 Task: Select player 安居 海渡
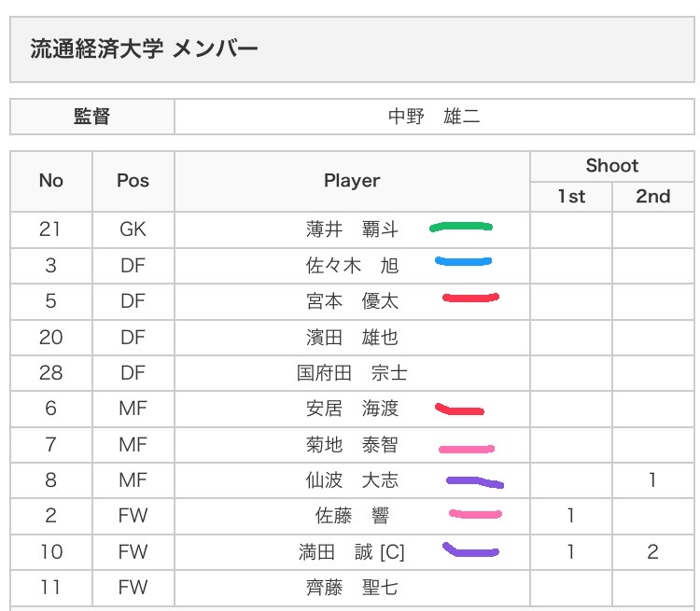click(x=352, y=409)
